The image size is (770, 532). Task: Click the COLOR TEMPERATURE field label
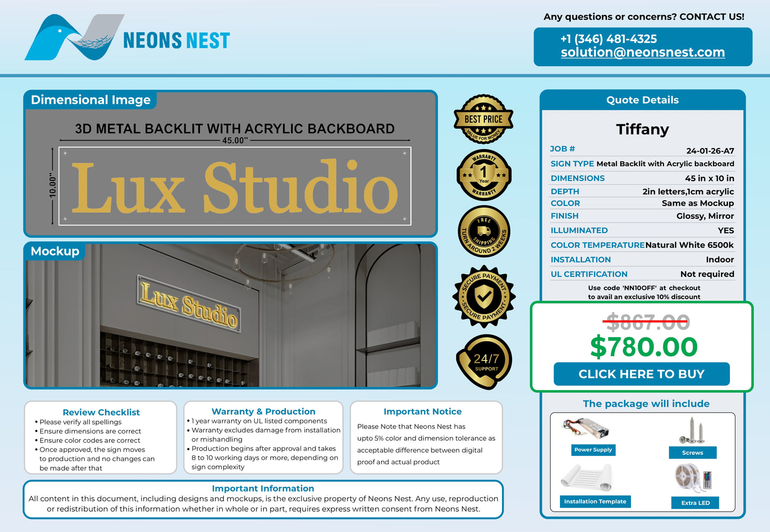(597, 245)
